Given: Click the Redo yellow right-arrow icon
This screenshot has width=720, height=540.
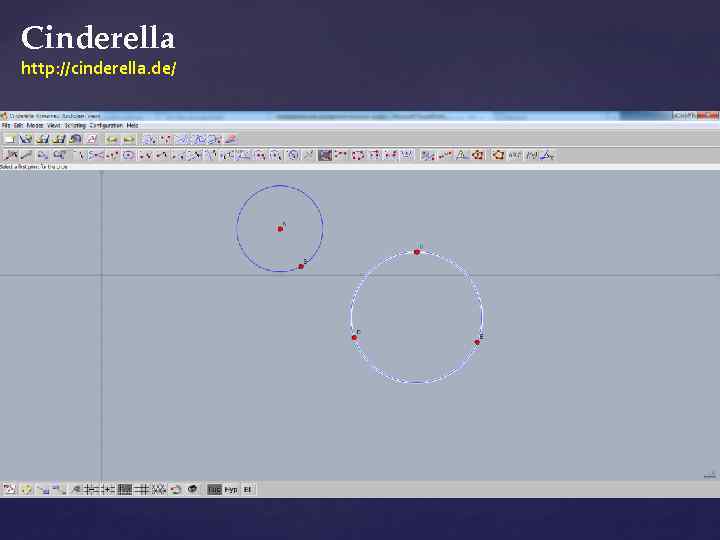Looking at the screenshot, I should tap(129, 139).
